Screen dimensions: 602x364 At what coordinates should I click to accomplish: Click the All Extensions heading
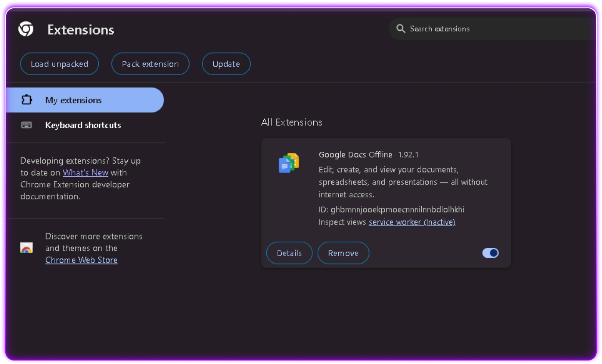[x=292, y=122]
